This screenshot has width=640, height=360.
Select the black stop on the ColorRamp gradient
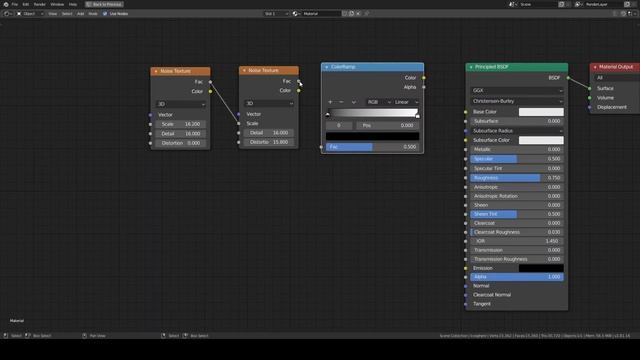click(x=328, y=116)
